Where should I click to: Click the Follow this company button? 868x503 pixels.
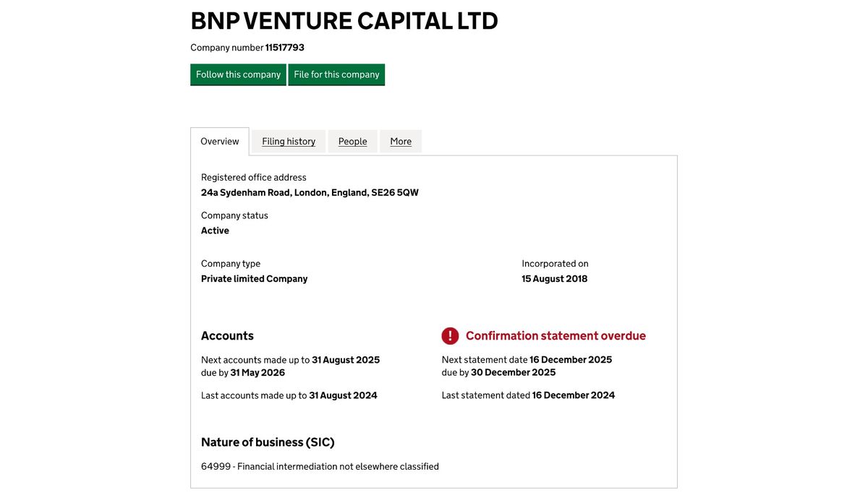tap(238, 74)
